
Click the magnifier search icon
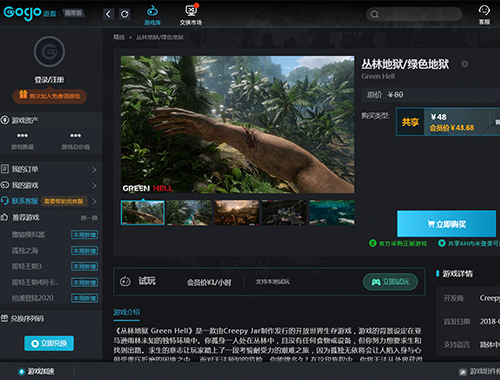[375, 15]
